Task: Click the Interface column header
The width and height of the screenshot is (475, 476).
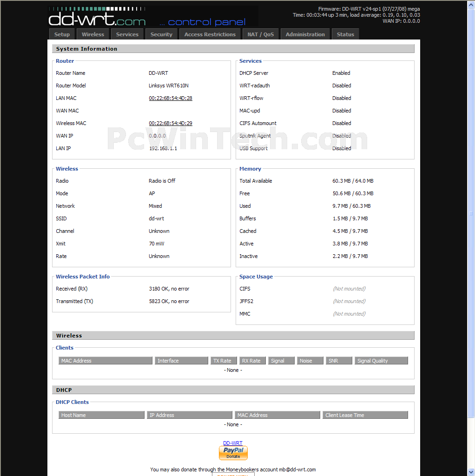Action: click(182, 361)
